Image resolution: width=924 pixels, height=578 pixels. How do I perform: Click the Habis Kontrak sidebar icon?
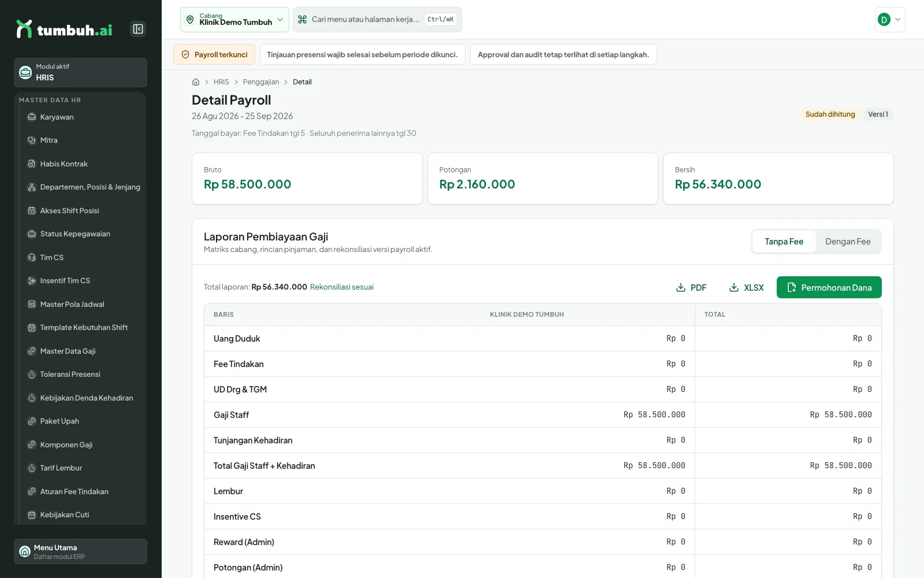pyautogui.click(x=32, y=164)
